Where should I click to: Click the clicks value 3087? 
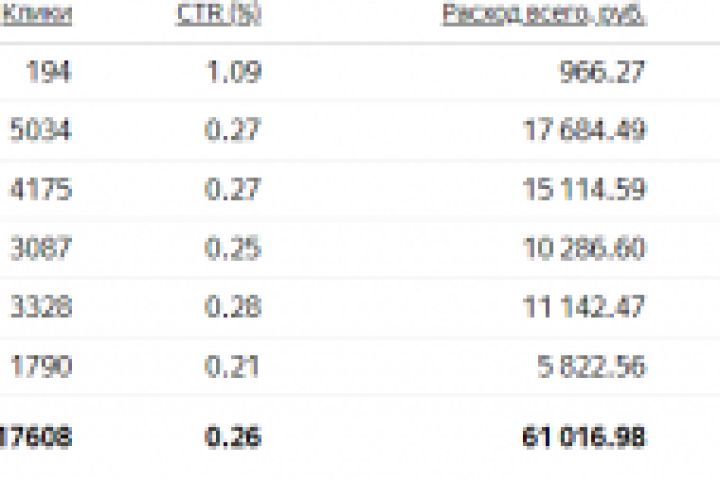[40, 247]
